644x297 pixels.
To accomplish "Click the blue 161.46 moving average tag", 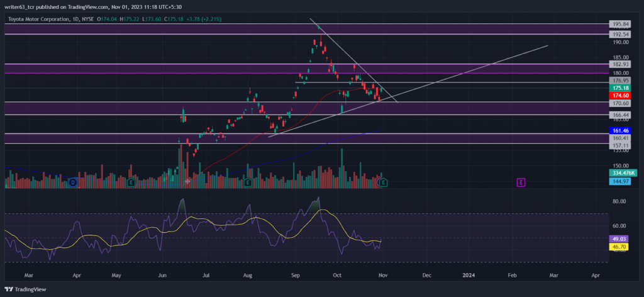I will [620, 131].
